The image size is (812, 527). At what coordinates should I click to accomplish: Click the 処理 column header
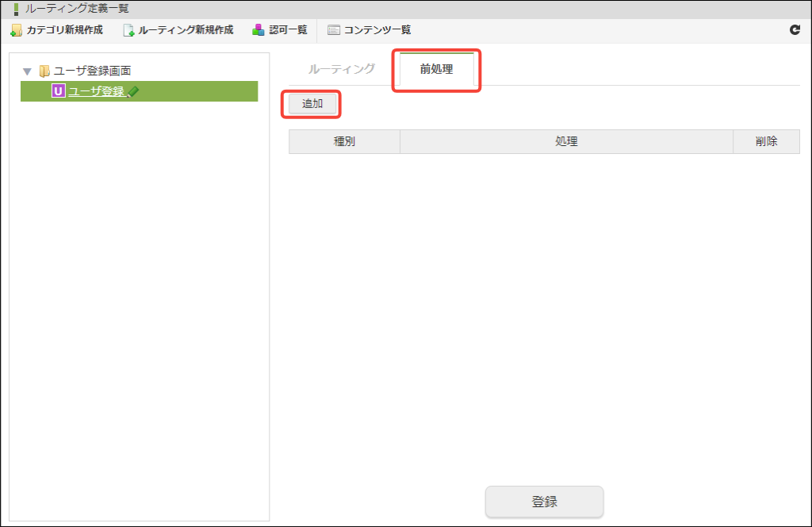(x=566, y=141)
